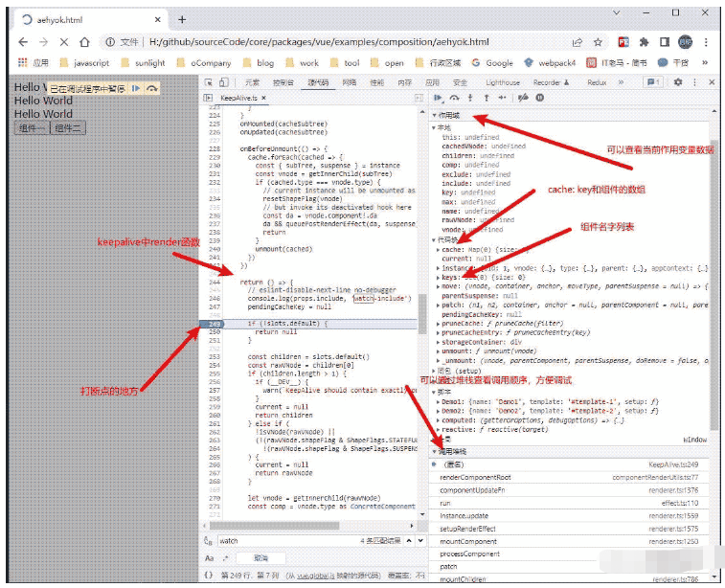The width and height of the screenshot is (725, 588).
Task: Open browser home page
Action: (x=84, y=42)
